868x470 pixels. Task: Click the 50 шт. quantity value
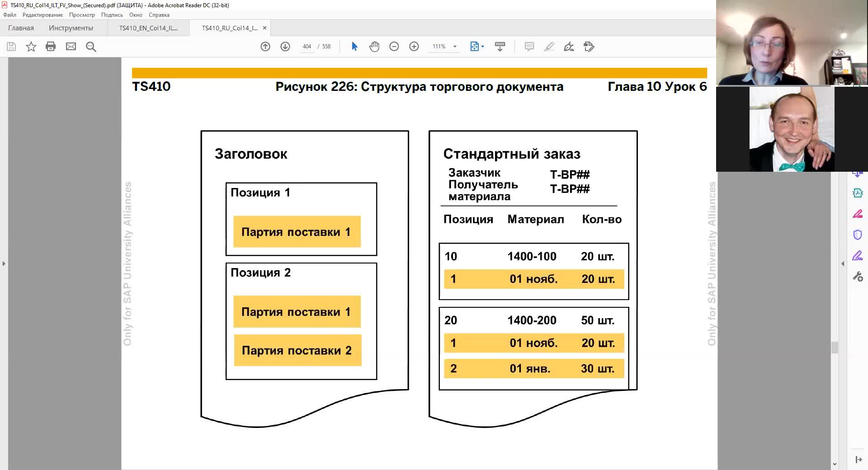point(598,320)
